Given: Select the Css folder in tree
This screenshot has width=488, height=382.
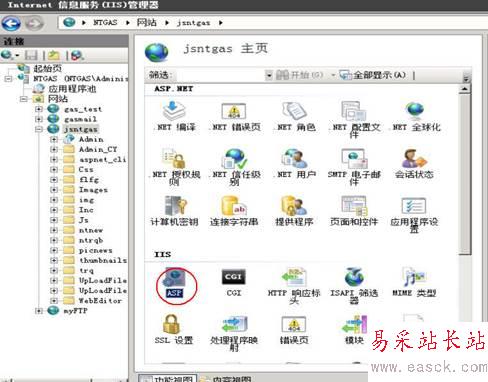Looking at the screenshot, I should (x=85, y=169).
